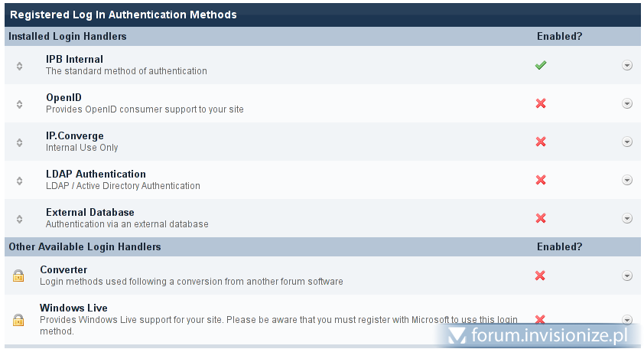The height and width of the screenshot is (349, 644).
Task: Click the lock icon beside Converter
Action: [x=18, y=276]
